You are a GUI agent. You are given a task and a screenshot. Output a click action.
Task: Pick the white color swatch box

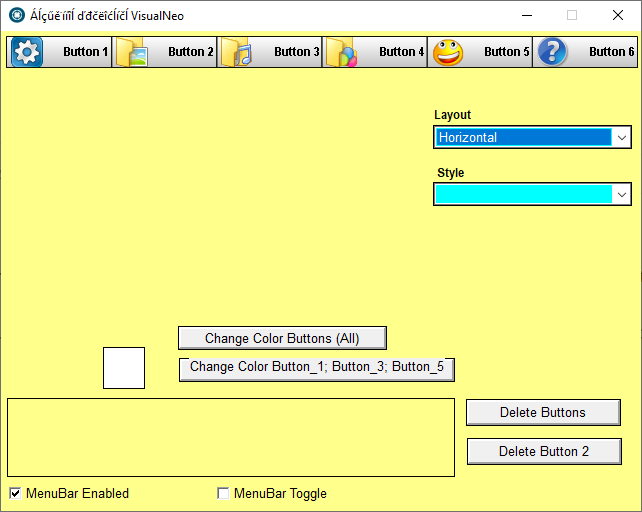[124, 368]
